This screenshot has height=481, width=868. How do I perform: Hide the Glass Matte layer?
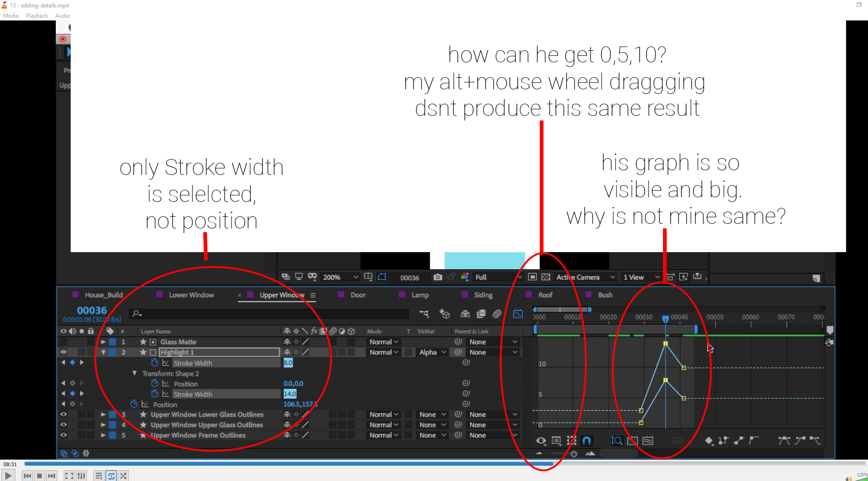[64, 341]
